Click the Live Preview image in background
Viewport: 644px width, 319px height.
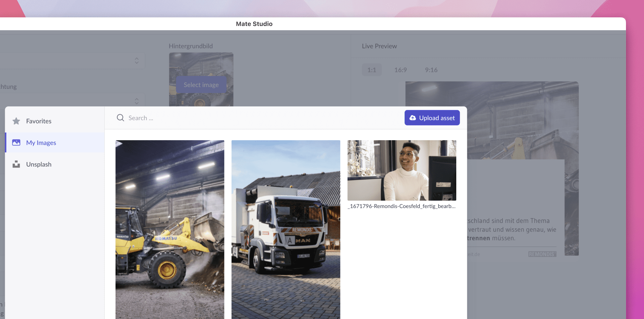click(492, 169)
